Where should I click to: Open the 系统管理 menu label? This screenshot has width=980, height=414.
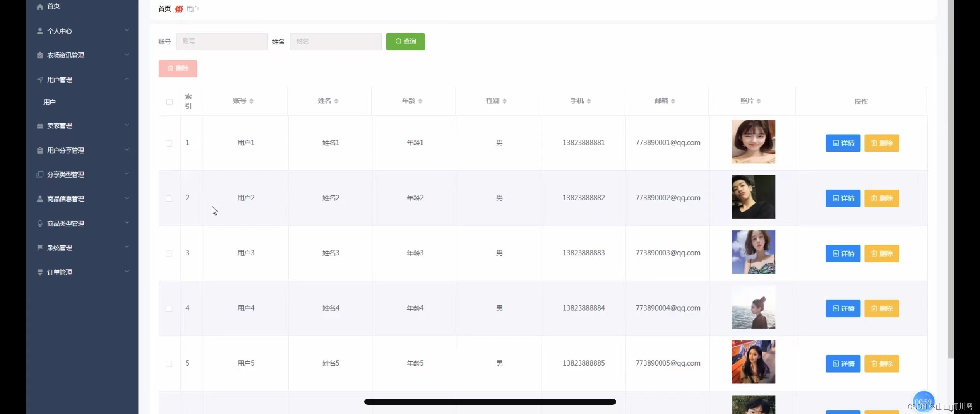click(x=60, y=248)
